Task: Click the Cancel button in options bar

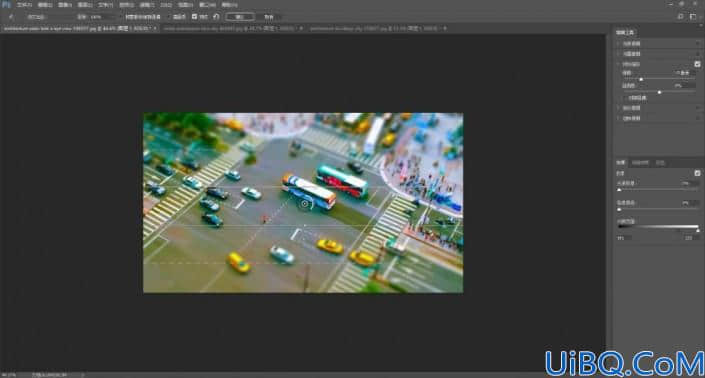Action: tap(268, 17)
